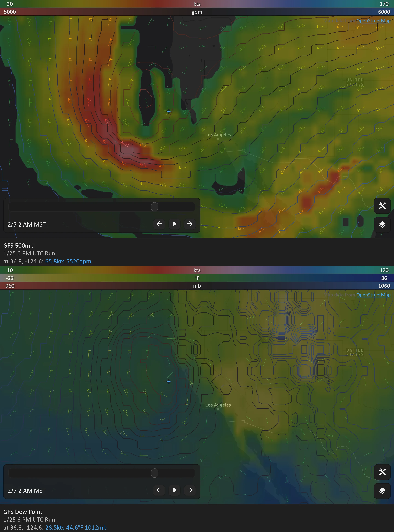The height and width of the screenshot is (532, 394).
Task: Click the 65.8kts 5520gpm readout
Action: click(x=68, y=261)
